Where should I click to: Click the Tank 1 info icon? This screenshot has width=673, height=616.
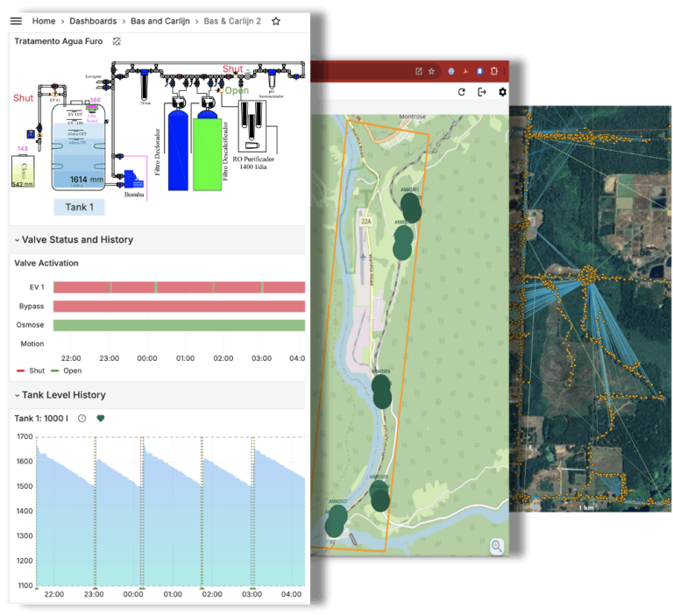81,418
